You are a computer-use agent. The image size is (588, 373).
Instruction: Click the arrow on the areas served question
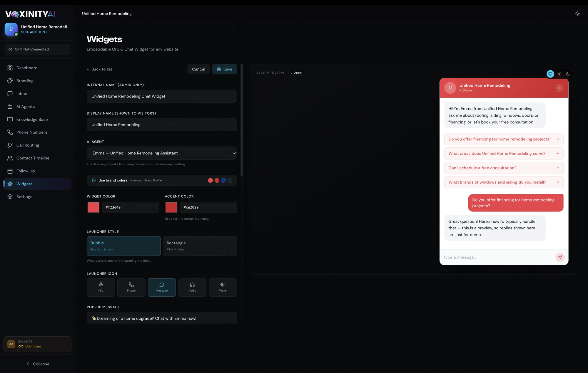(557, 153)
